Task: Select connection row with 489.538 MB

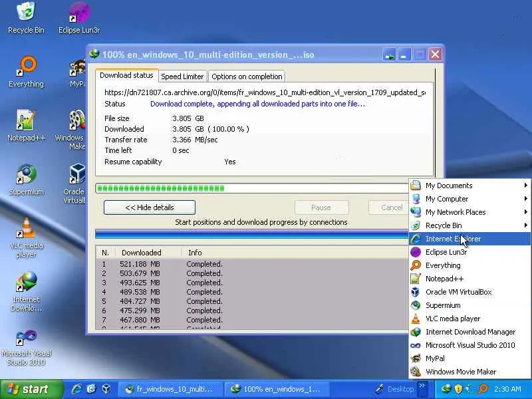Action: pyautogui.click(x=252, y=292)
